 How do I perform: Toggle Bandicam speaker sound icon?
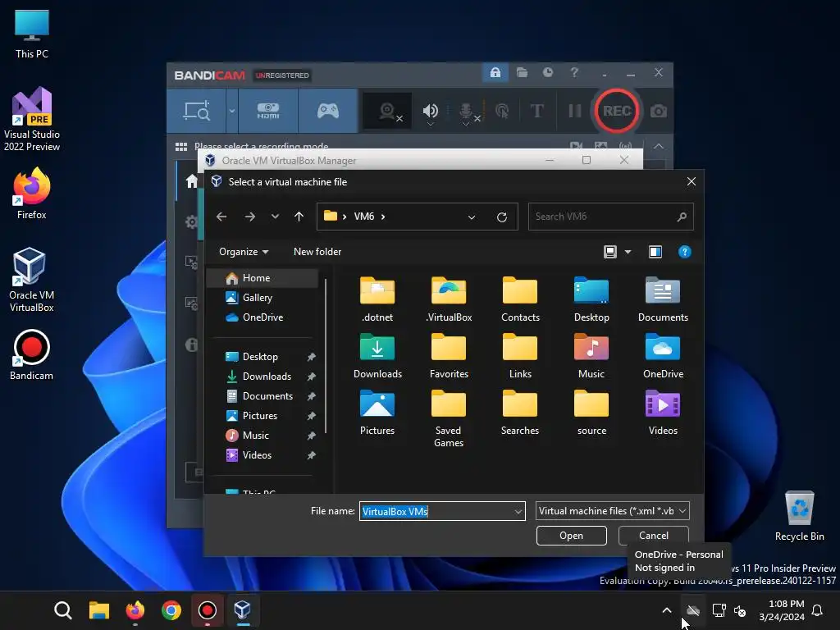pos(430,112)
